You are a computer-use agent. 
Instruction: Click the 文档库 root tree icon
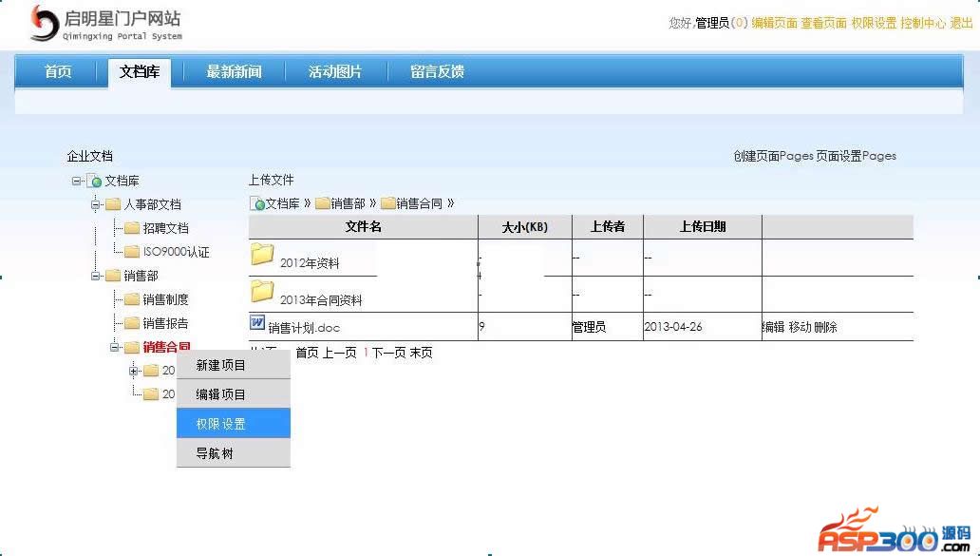(x=94, y=181)
